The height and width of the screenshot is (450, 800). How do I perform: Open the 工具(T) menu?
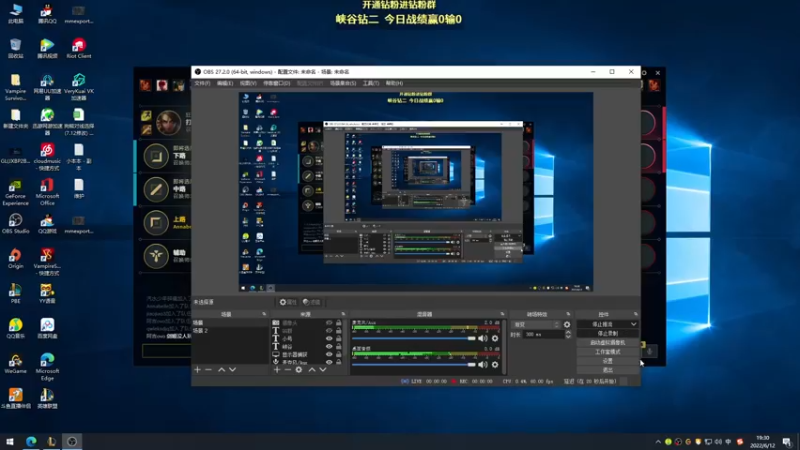click(x=370, y=83)
